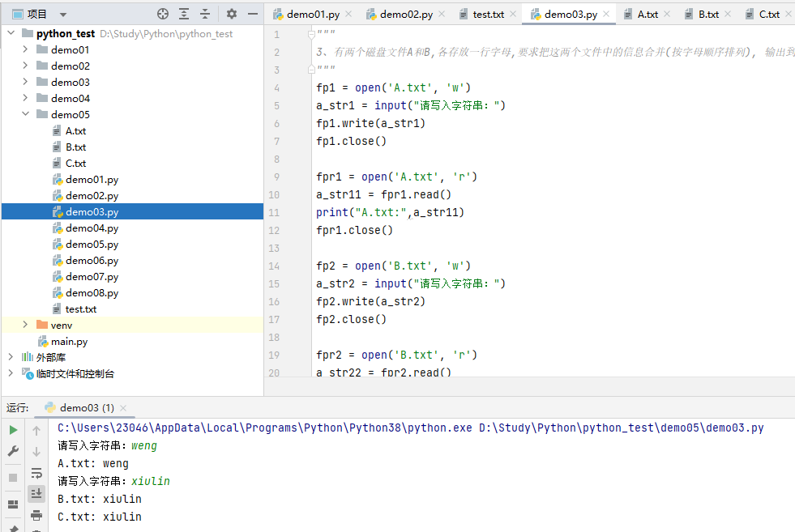The height and width of the screenshot is (532, 795).
Task: Select demo08.py in the project tree
Action: pyautogui.click(x=92, y=293)
